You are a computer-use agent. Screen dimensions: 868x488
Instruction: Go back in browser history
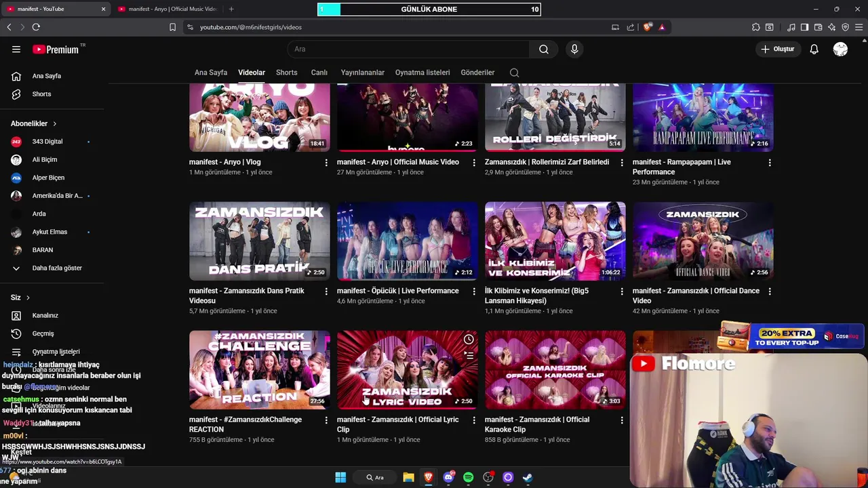(9, 27)
